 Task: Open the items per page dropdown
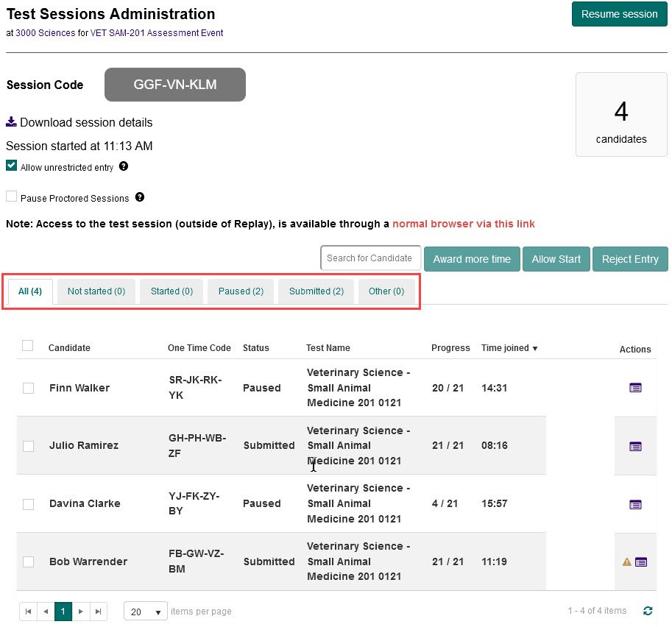[x=145, y=612]
